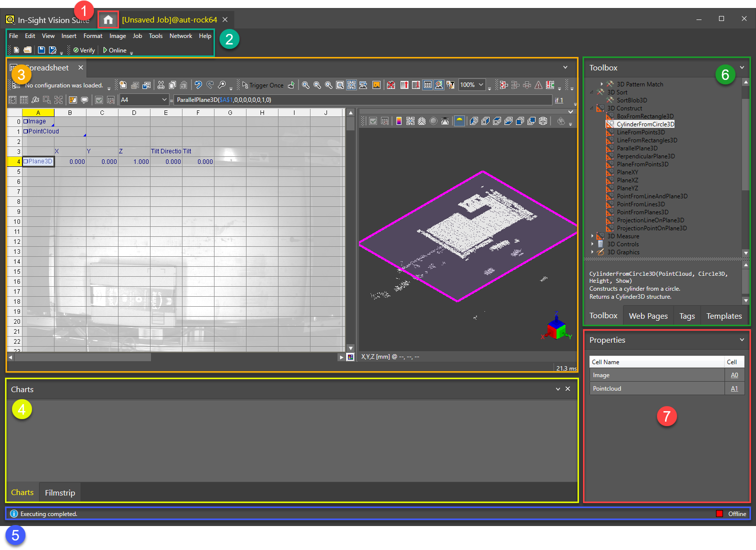The width and height of the screenshot is (756, 550).
Task: Open the Image menu
Action: coord(117,36)
